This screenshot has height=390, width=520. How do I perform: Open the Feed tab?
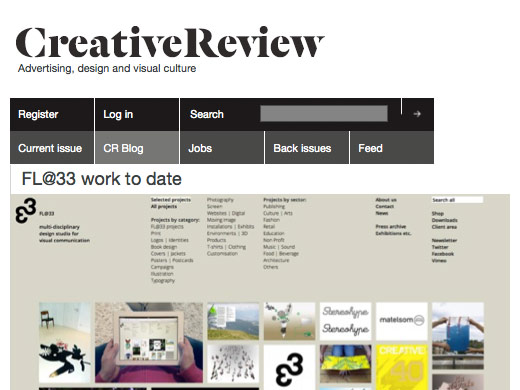(x=392, y=148)
